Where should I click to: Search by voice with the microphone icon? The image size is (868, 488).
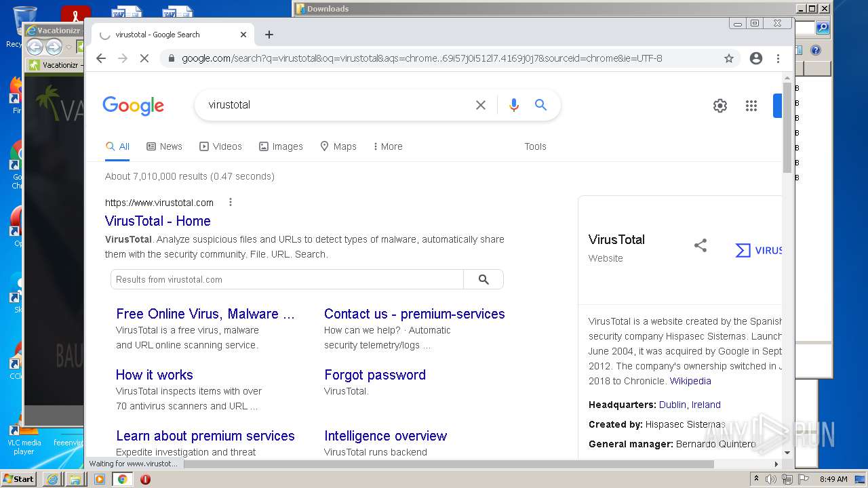pyautogui.click(x=514, y=105)
